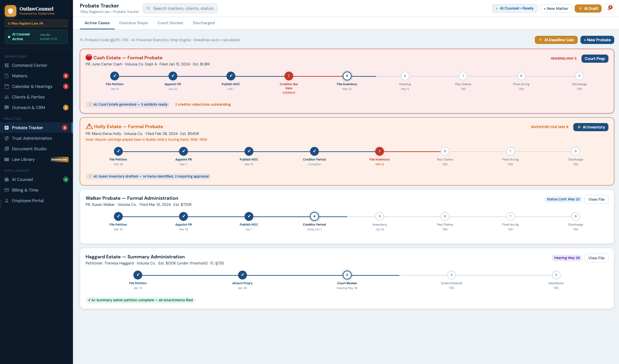
Task: Open Document Studio in the sidebar
Action: (x=29, y=149)
